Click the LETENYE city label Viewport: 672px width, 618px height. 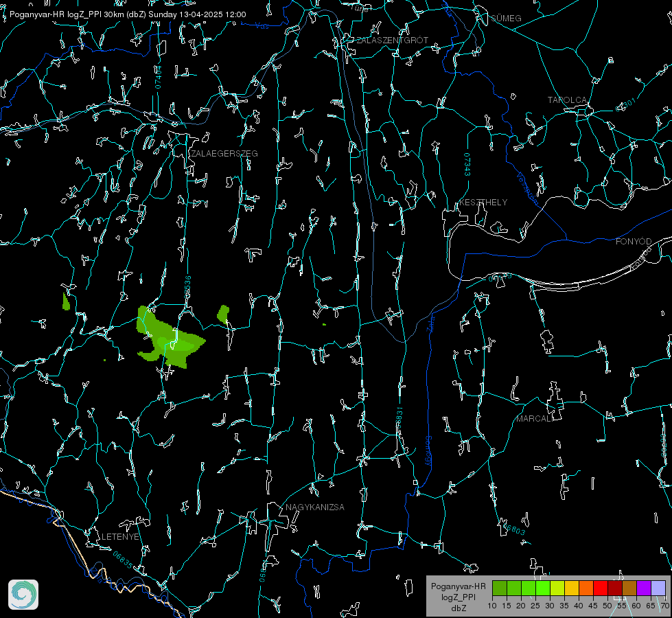click(x=120, y=537)
